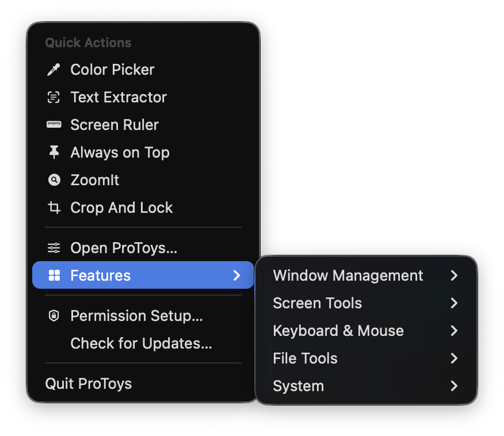This screenshot has width=504, height=436.
Task: Click the Permission Setup shield icon
Action: 54,316
